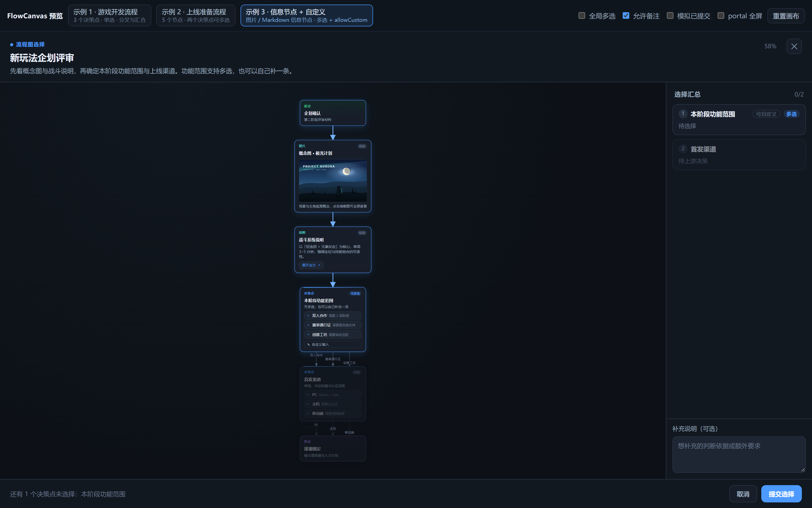Select the 创意工坊 option
This screenshot has width=812, height=508.
332,335
